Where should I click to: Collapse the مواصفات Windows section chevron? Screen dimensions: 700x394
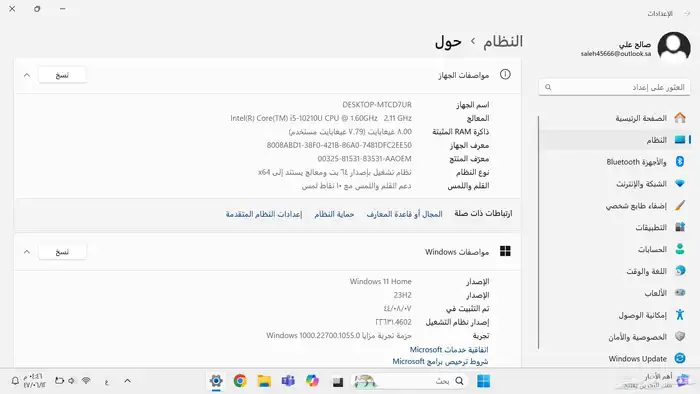coord(27,252)
